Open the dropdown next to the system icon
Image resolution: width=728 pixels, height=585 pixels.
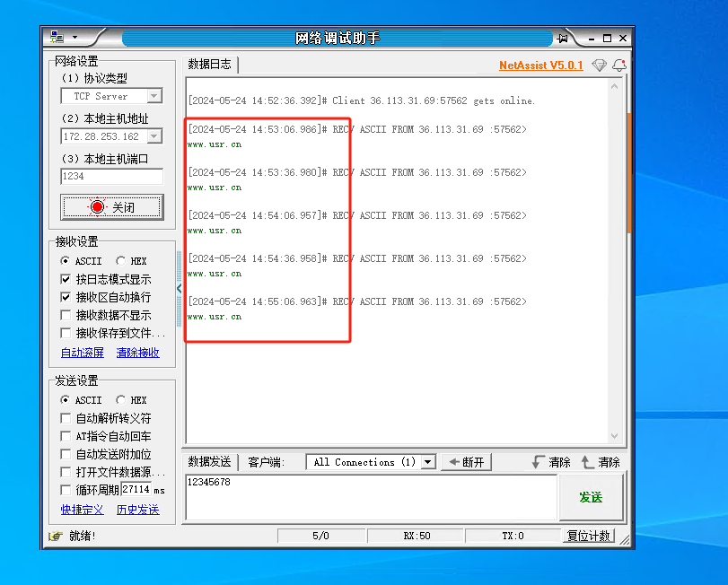pyautogui.click(x=75, y=37)
